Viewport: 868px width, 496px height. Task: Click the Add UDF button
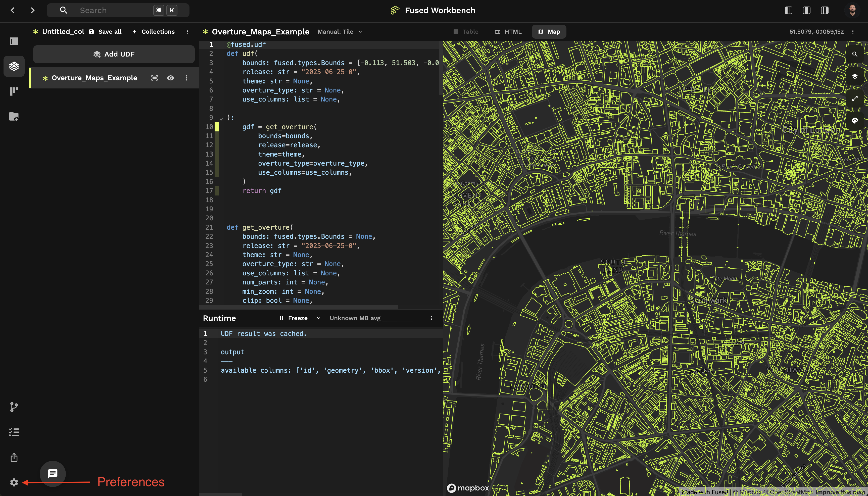[x=114, y=54]
